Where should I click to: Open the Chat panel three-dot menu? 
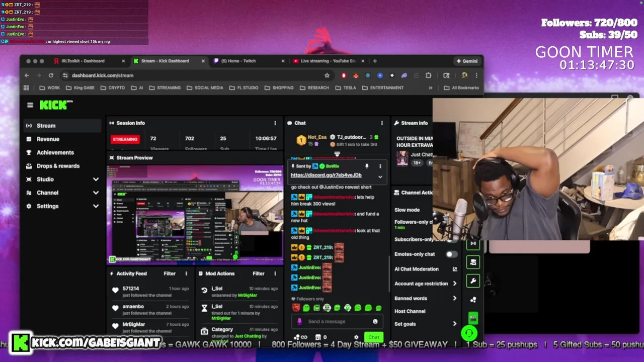[x=381, y=123]
